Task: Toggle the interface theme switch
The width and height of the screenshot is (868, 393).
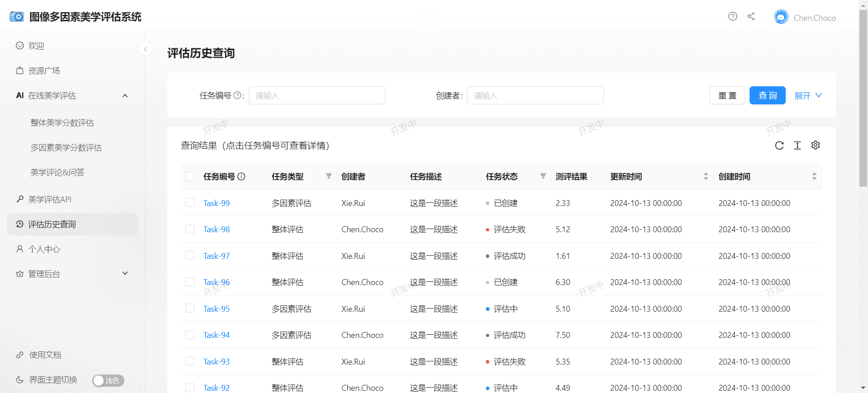Action: click(108, 380)
